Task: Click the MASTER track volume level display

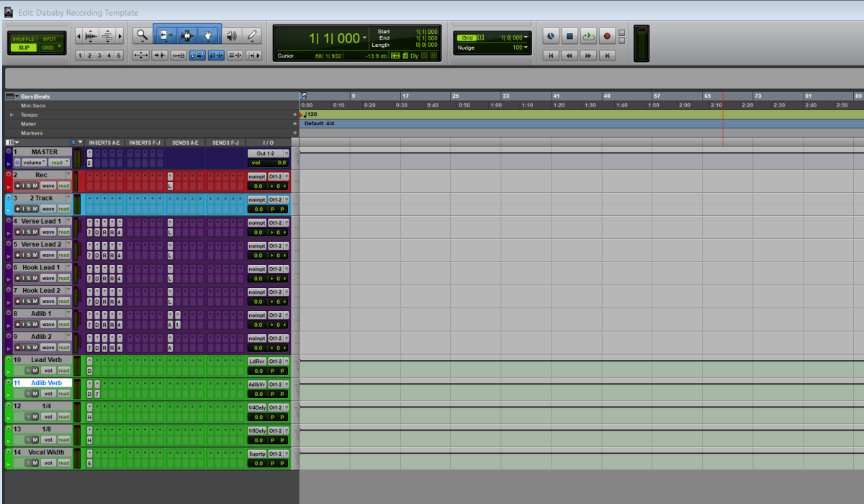Action: coord(282,163)
